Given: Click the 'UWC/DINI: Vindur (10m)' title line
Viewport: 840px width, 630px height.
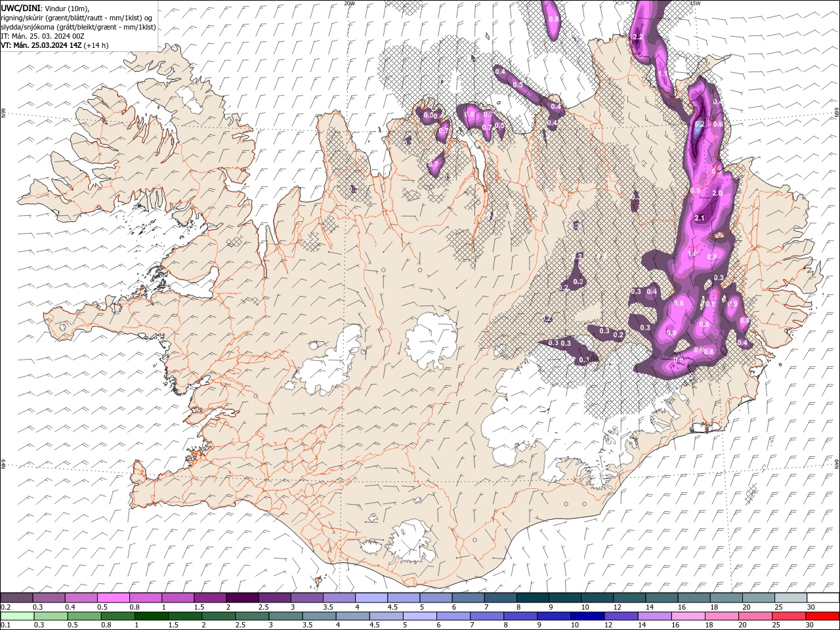Looking at the screenshot, I should tap(45, 7).
